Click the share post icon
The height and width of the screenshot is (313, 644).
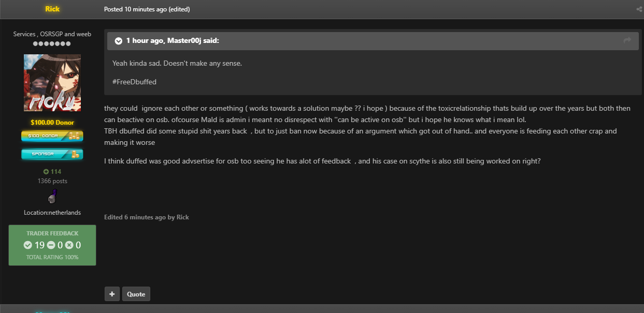pos(639,9)
